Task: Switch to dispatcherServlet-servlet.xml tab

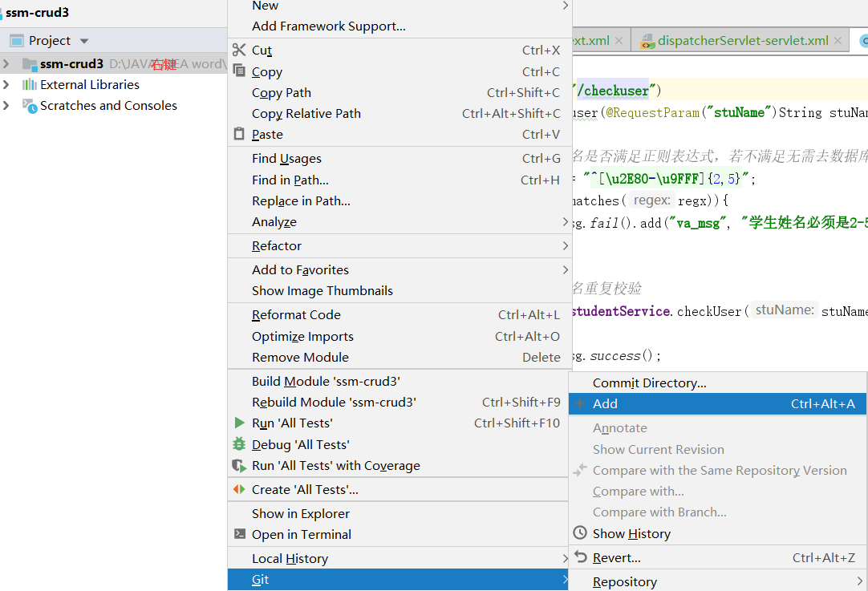Action: [x=742, y=41]
